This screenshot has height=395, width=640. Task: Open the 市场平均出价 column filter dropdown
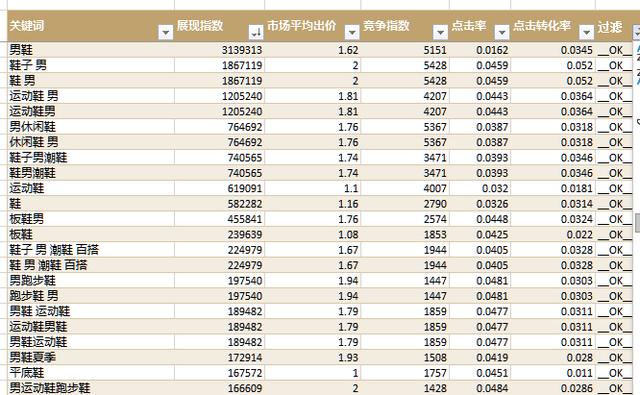352,32
